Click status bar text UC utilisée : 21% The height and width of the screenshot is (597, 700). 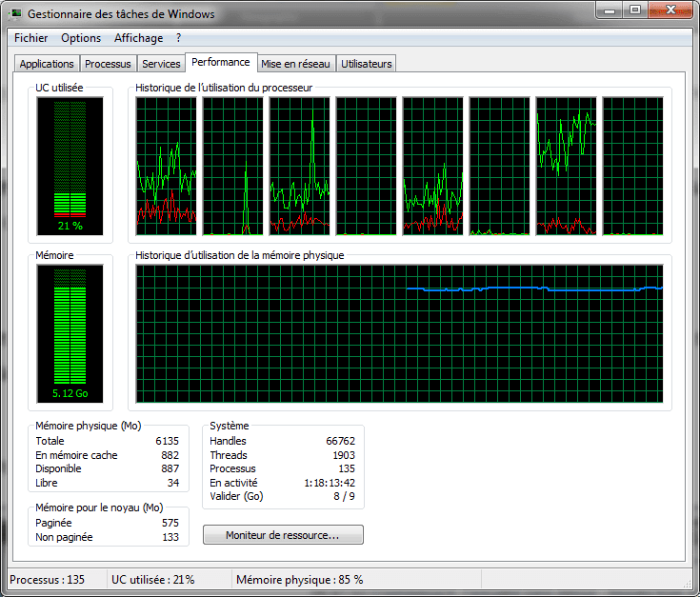tap(152, 580)
